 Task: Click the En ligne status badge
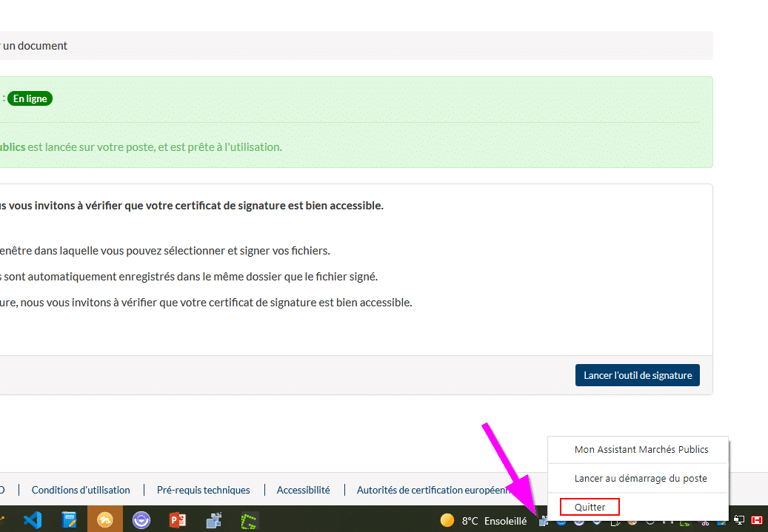coord(30,98)
